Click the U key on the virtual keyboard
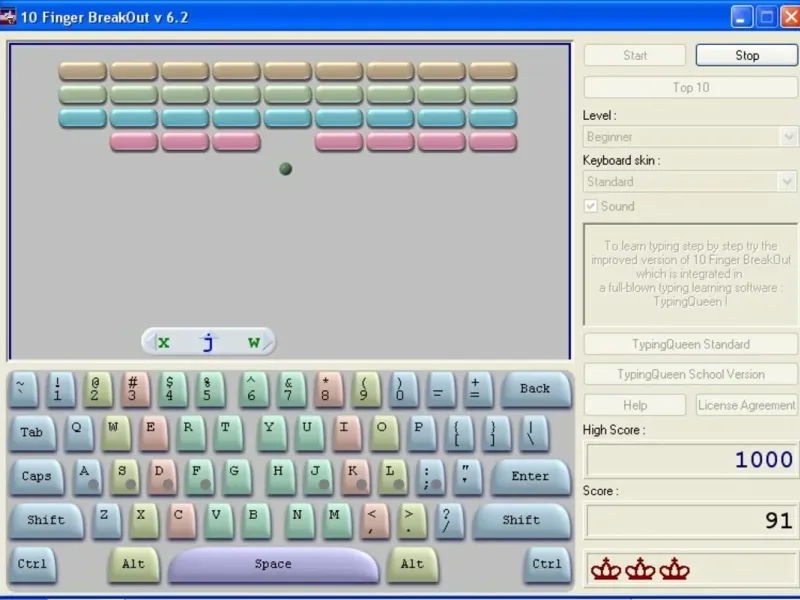 point(309,434)
